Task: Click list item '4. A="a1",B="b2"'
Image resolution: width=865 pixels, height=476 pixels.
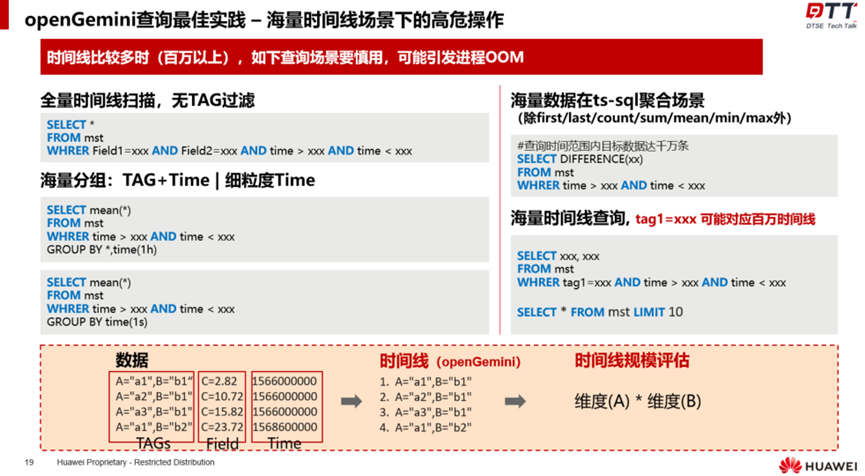Action: tap(425, 427)
